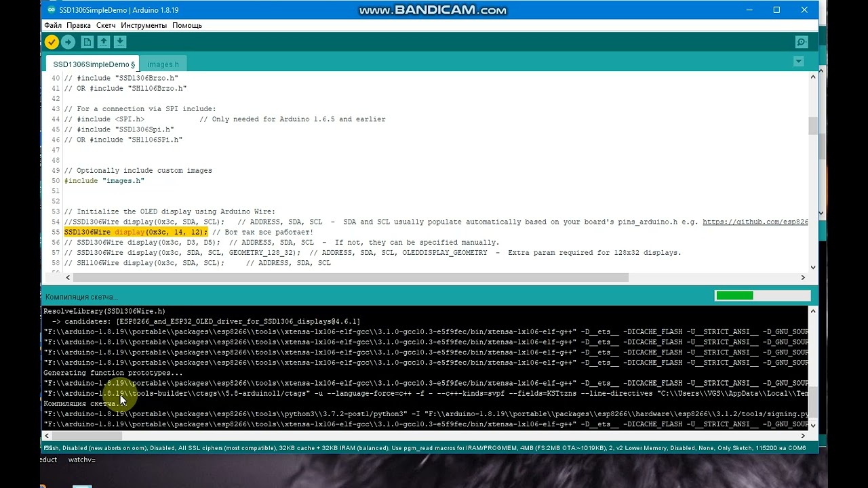This screenshot has height=488, width=868.
Task: Click the Verify checkmark button
Action: 52,42
